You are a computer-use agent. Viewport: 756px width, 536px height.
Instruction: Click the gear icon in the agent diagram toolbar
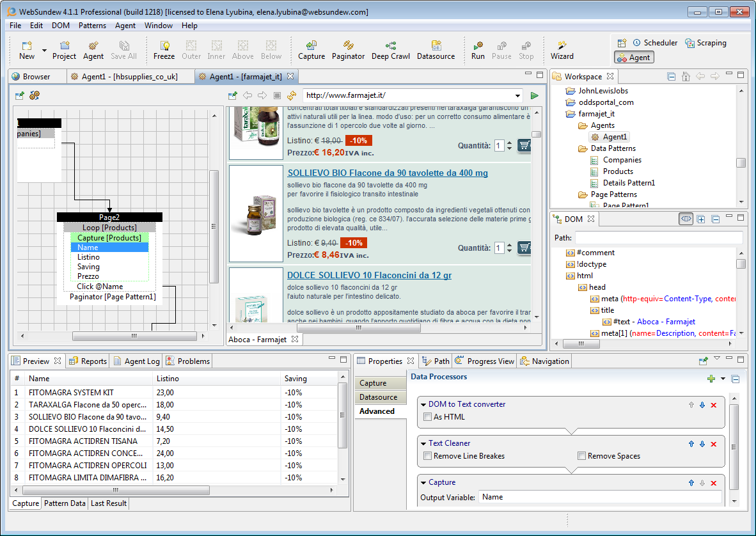coord(35,95)
